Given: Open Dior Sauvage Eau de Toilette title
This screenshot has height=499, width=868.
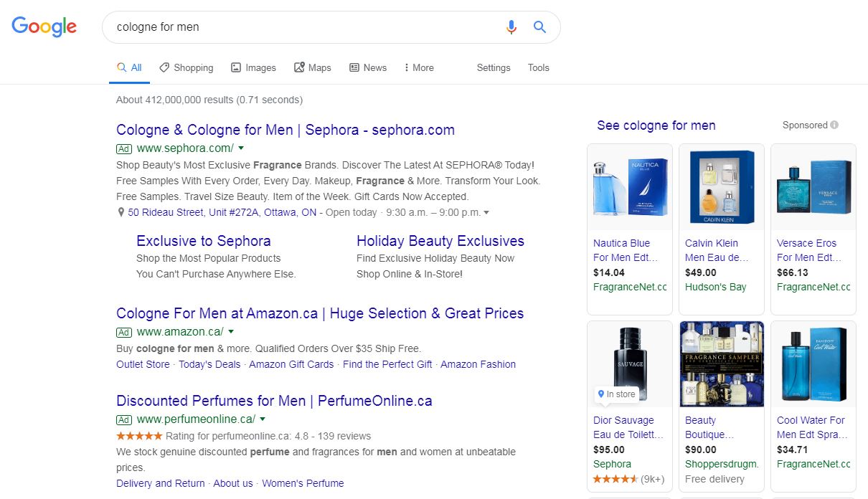Looking at the screenshot, I should 628,427.
